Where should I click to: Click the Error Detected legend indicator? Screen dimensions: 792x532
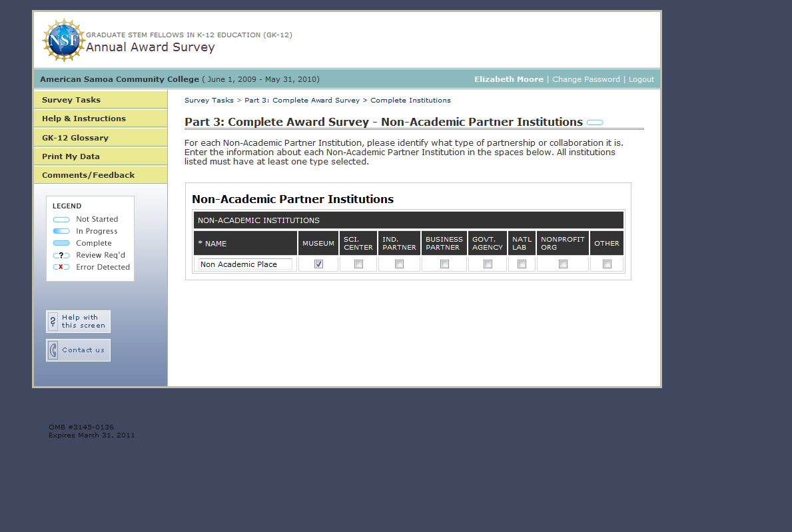[61, 267]
